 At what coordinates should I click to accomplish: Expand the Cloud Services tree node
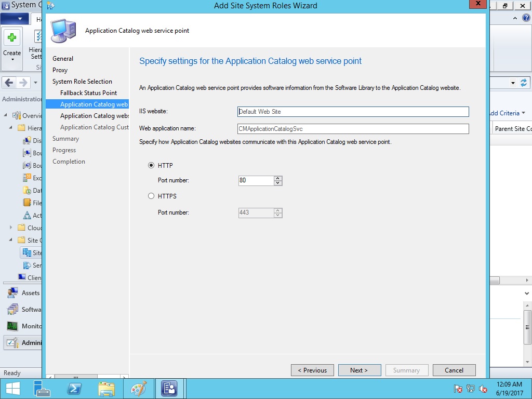pos(11,228)
